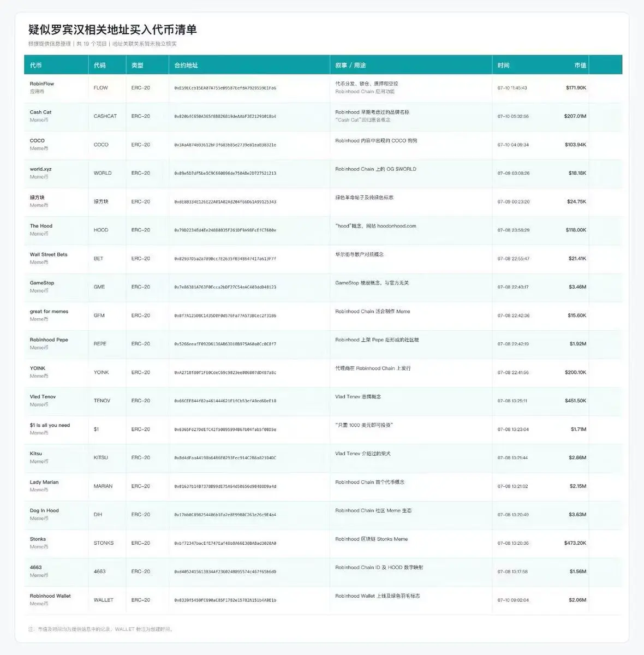Image resolution: width=644 pixels, height=655 pixels.
Task: Click the $3.46M market cap value
Action: (577, 287)
